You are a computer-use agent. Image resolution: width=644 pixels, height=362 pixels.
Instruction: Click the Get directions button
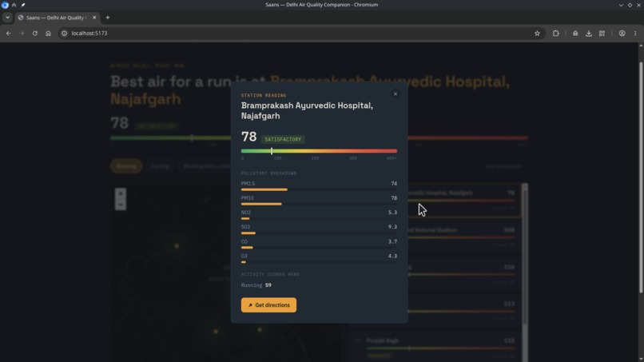tap(268, 305)
